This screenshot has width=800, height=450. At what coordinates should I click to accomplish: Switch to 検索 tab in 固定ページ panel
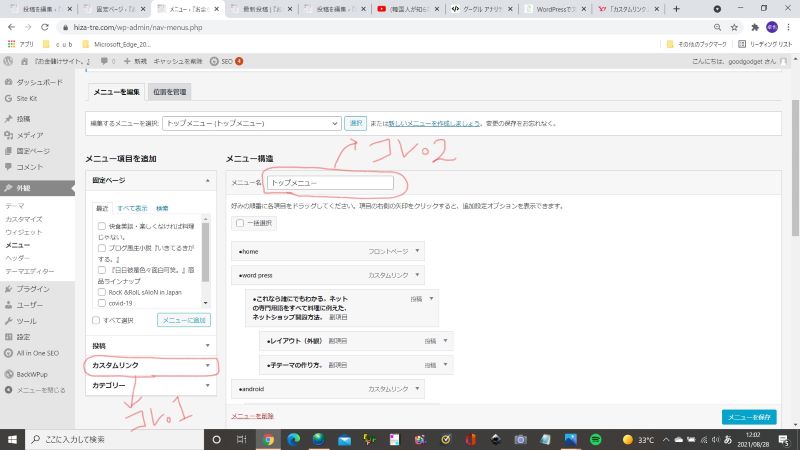[x=162, y=208]
